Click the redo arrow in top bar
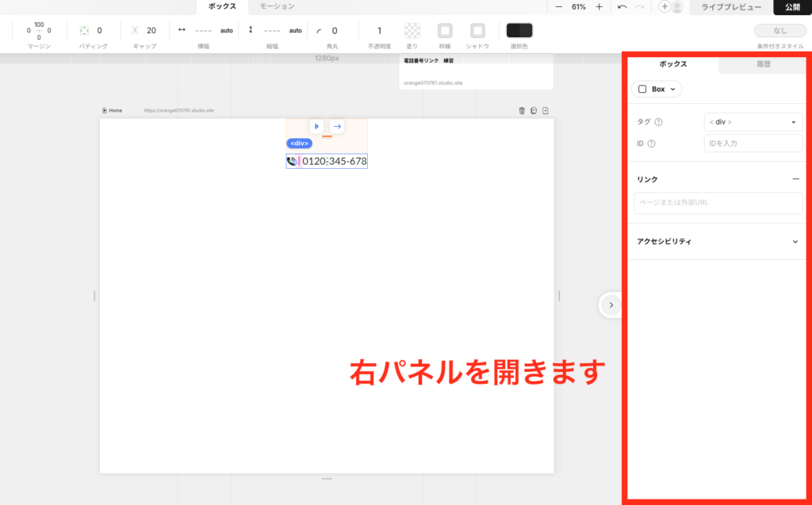 (x=639, y=7)
